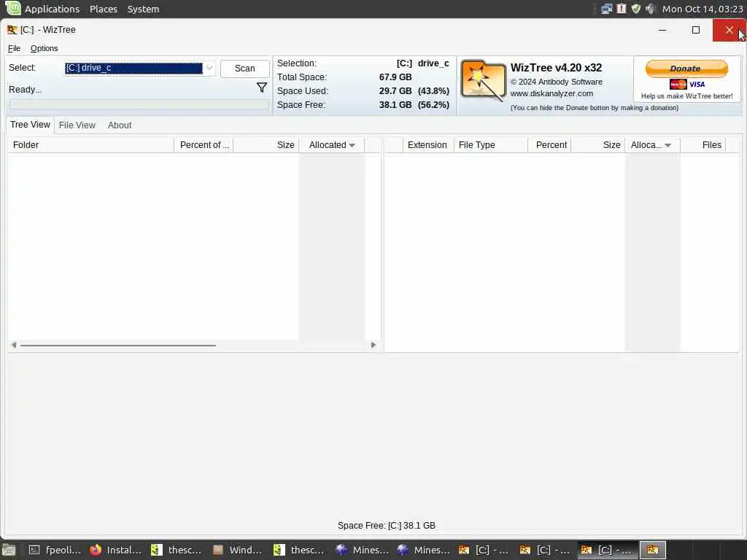Maximize the WizTree window
Screen dimensions: 747x560
tap(695, 30)
